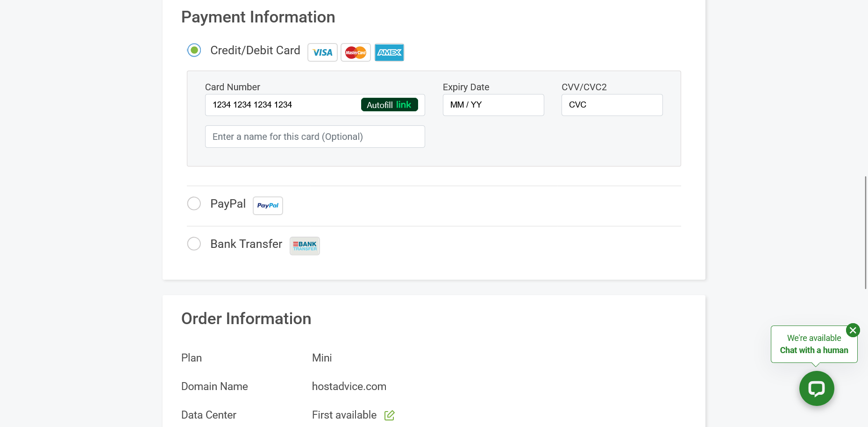The height and width of the screenshot is (427, 868).
Task: Select the PayPal payment radio button
Action: pos(194,203)
